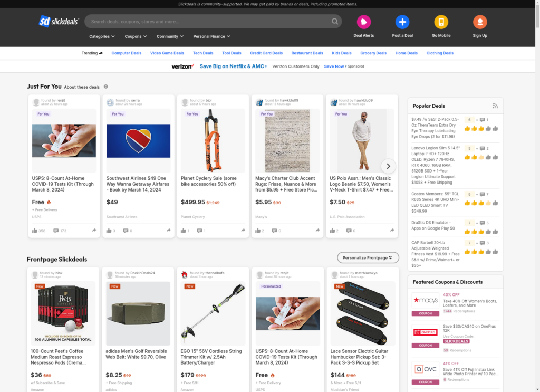540x392 pixels.
Task: Open the Popular Deals RSS feed icon
Action: pyautogui.click(x=495, y=106)
